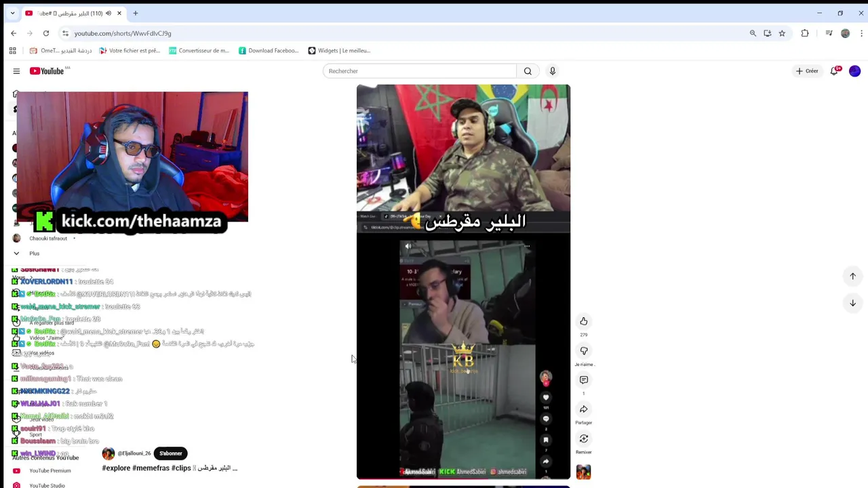Image resolution: width=868 pixels, height=488 pixels.
Task: Open Convertisseur de m... bookmark
Action: click(x=199, y=51)
